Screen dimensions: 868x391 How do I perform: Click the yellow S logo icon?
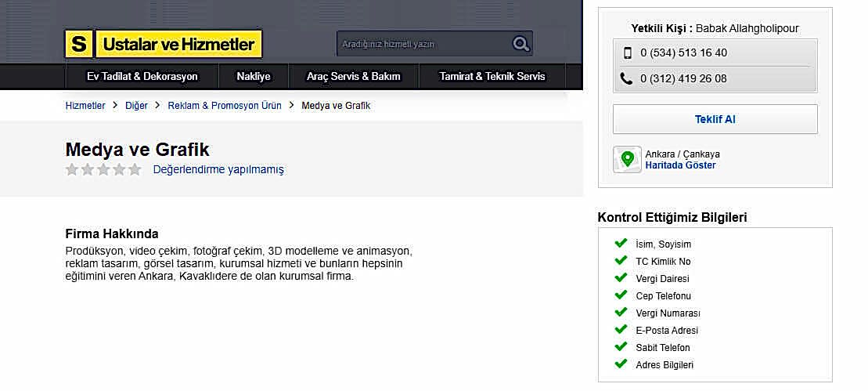click(78, 45)
